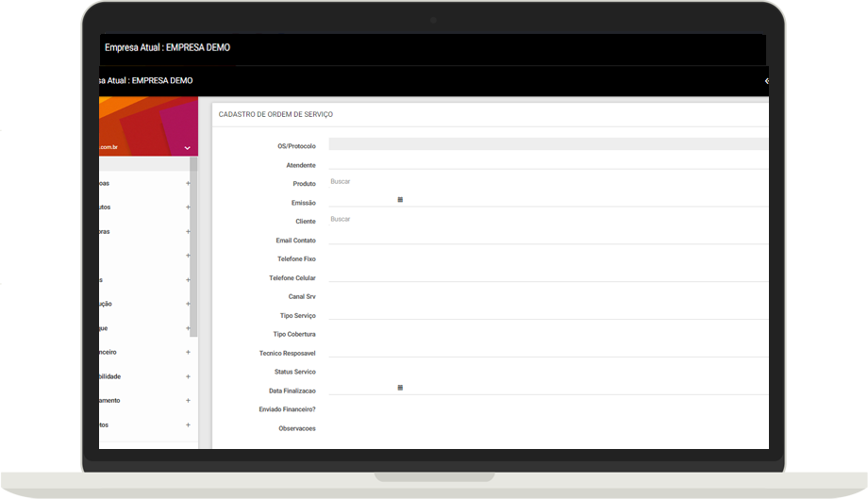Screen dimensions: 868x499
Task: Click the back chevron at top right
Action: pos(767,81)
